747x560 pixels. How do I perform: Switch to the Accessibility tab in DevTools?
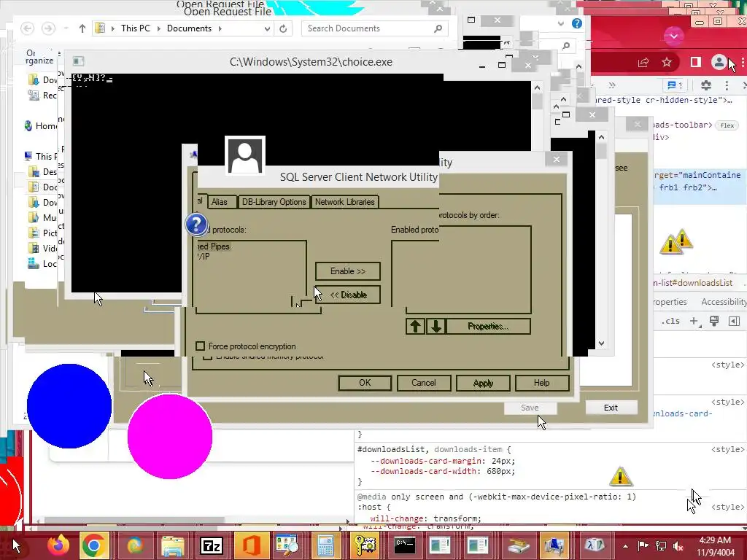[x=723, y=302]
